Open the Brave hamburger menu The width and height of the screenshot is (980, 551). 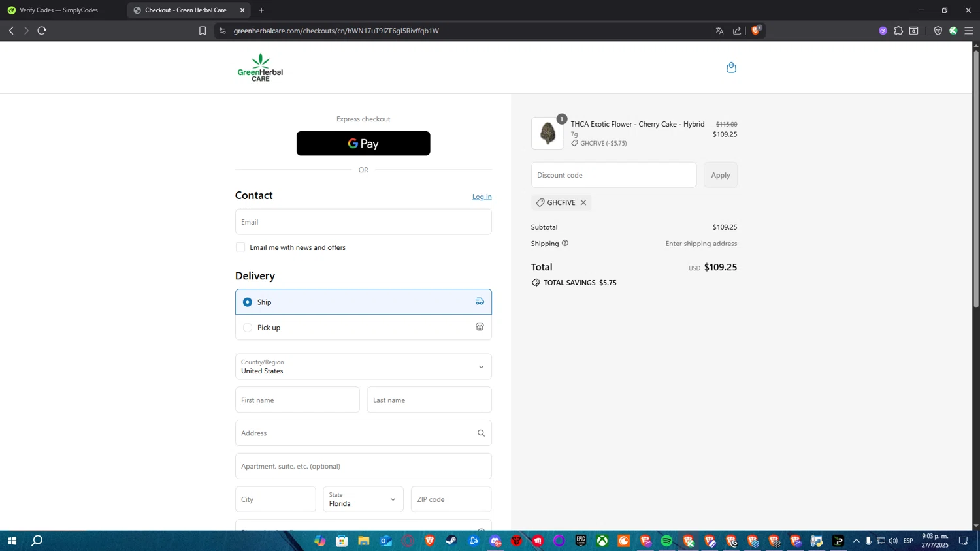(x=969, y=31)
